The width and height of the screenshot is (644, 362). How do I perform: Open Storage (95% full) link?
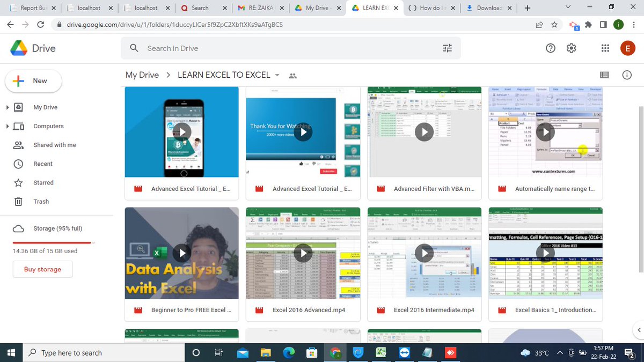click(57, 228)
